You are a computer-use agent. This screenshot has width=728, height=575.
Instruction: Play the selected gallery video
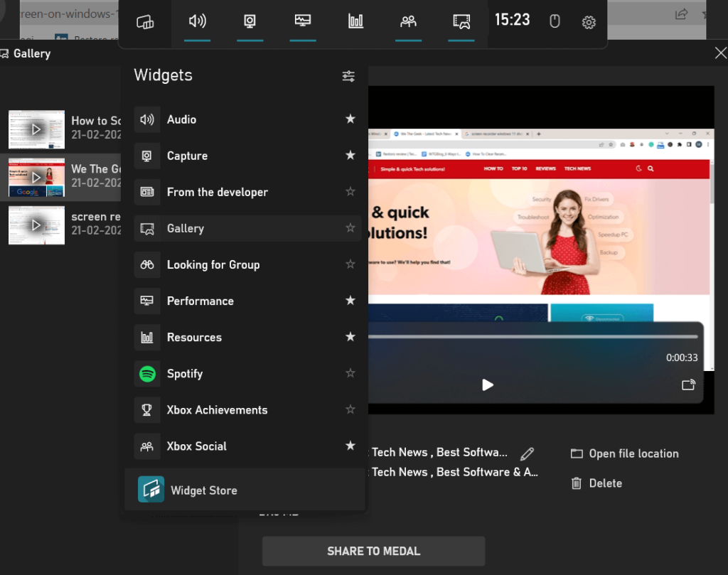click(x=487, y=385)
